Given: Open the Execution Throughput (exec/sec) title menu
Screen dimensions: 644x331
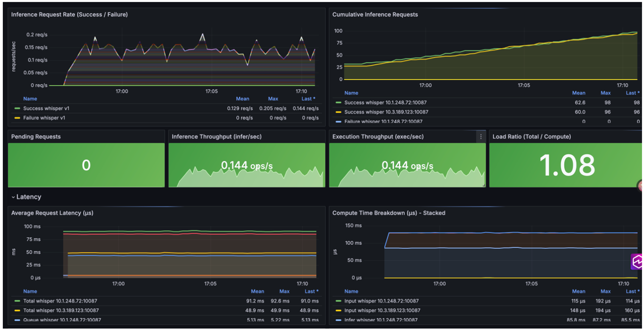Looking at the screenshot, I should (x=378, y=136).
